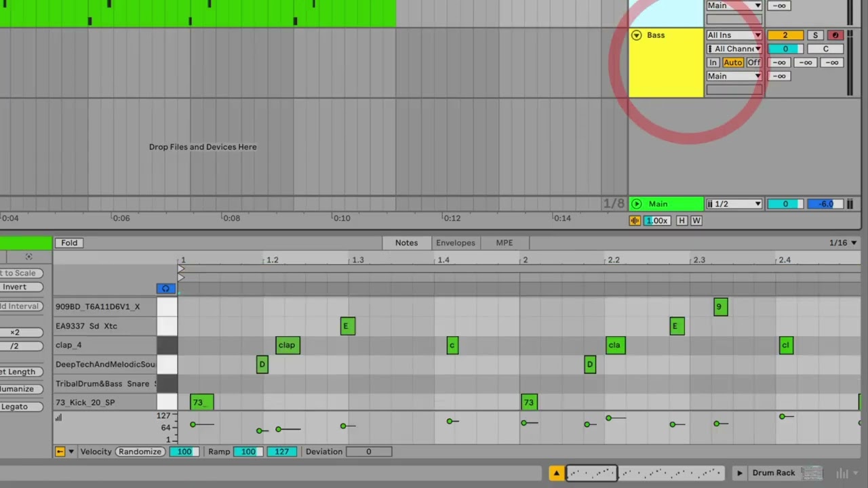Toggle the H height optimize button
Viewport: 868px width, 488px height.
(x=682, y=220)
